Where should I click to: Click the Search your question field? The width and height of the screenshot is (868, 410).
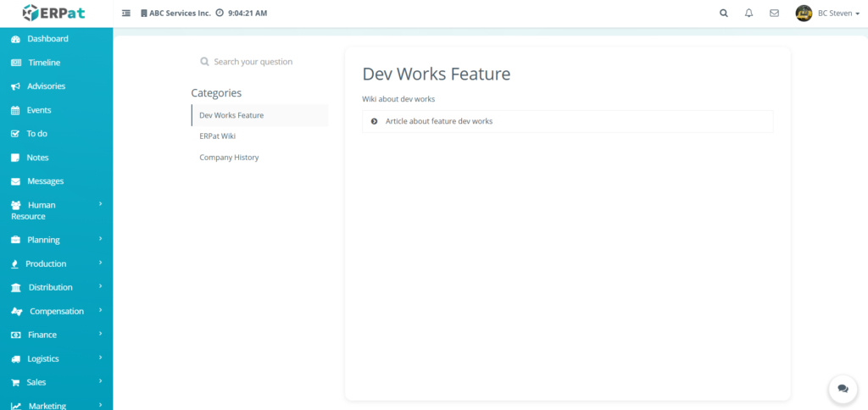click(253, 62)
